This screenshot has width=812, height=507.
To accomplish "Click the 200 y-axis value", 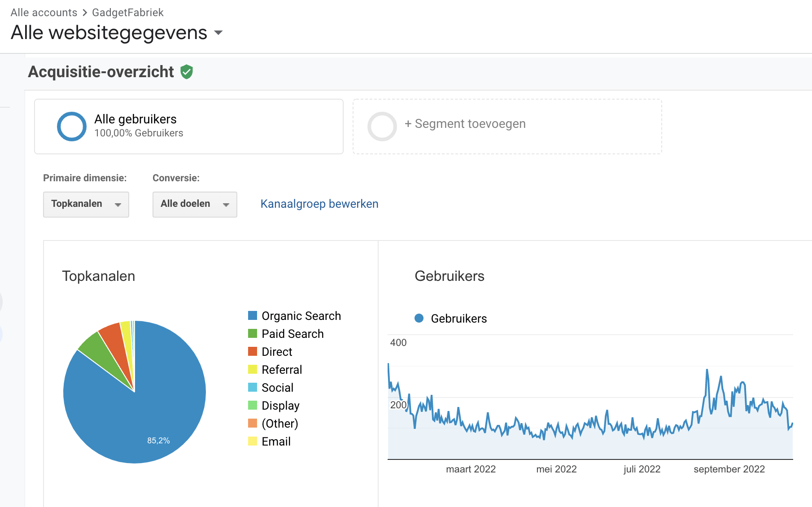I will tap(398, 405).
